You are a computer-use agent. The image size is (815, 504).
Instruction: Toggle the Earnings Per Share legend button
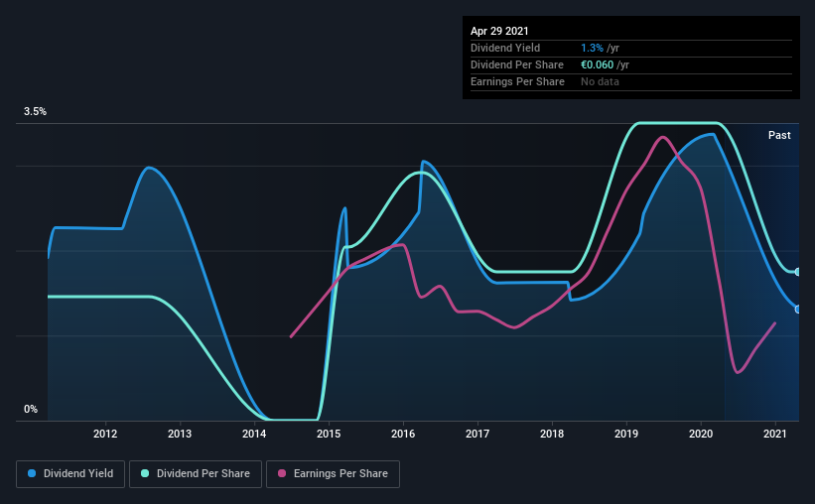[333, 474]
